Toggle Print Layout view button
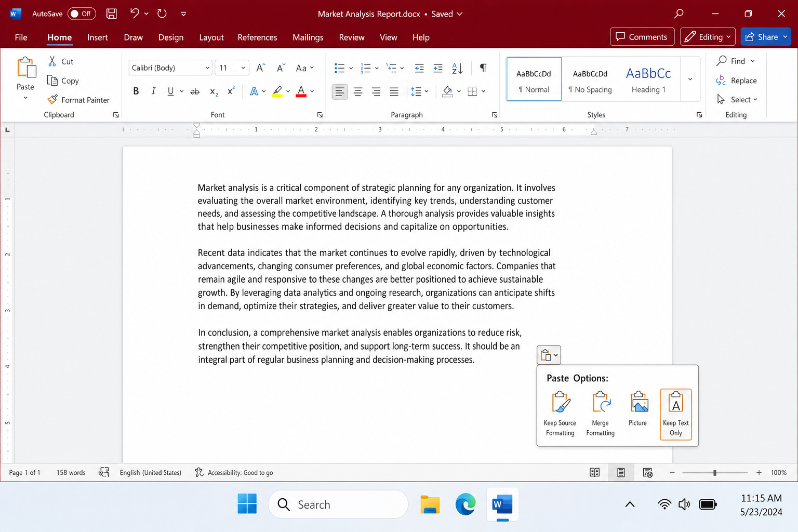The height and width of the screenshot is (532, 798). pyautogui.click(x=621, y=472)
